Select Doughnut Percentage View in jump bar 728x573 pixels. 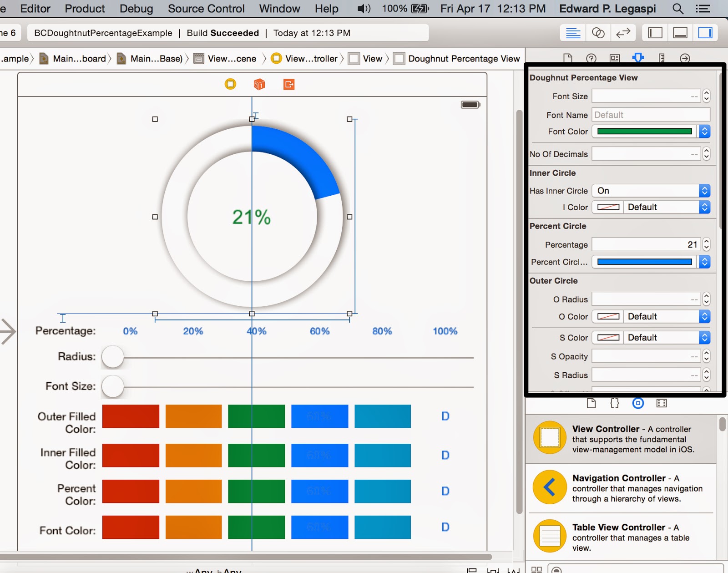click(457, 58)
